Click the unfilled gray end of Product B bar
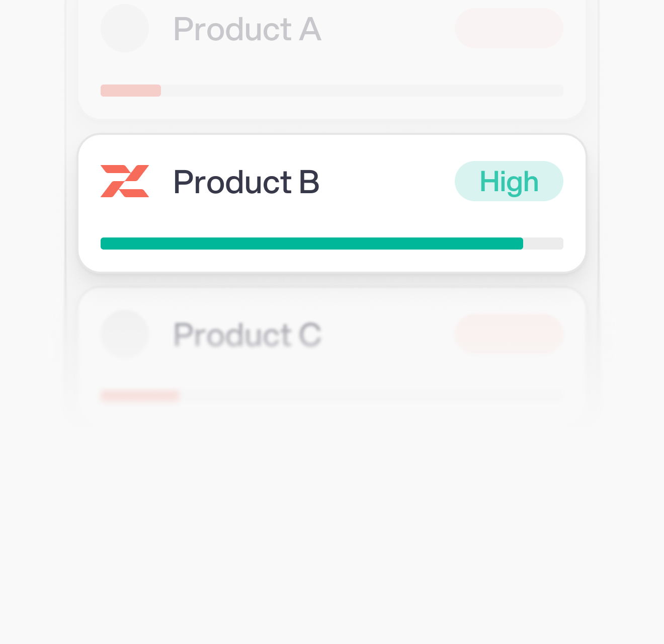This screenshot has height=644, width=664. click(543, 244)
